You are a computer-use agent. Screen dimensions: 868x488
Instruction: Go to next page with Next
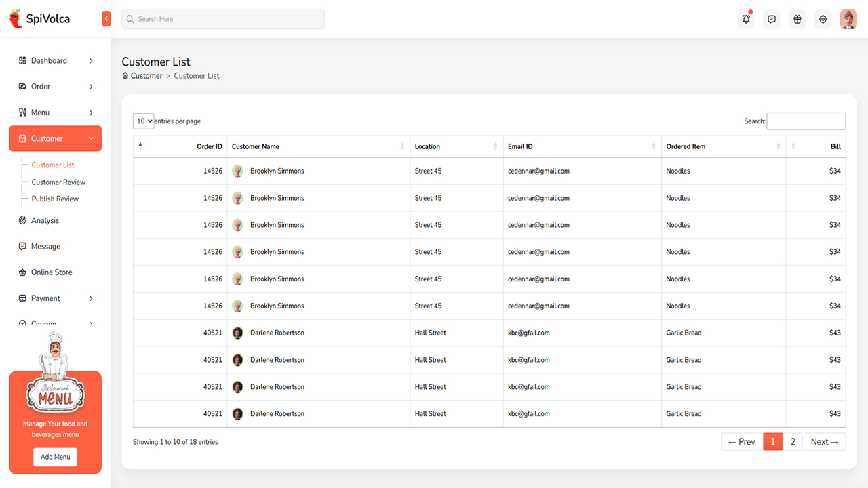coord(825,442)
